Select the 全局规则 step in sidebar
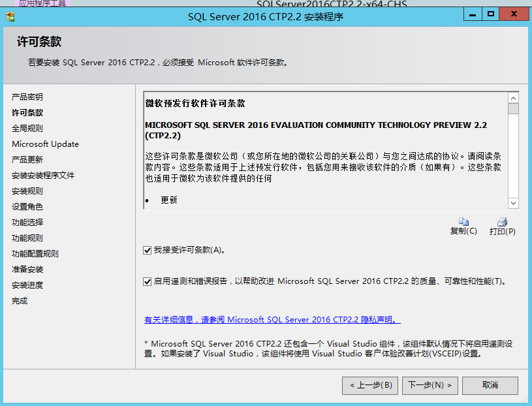This screenshot has width=532, height=406. pos(27,128)
